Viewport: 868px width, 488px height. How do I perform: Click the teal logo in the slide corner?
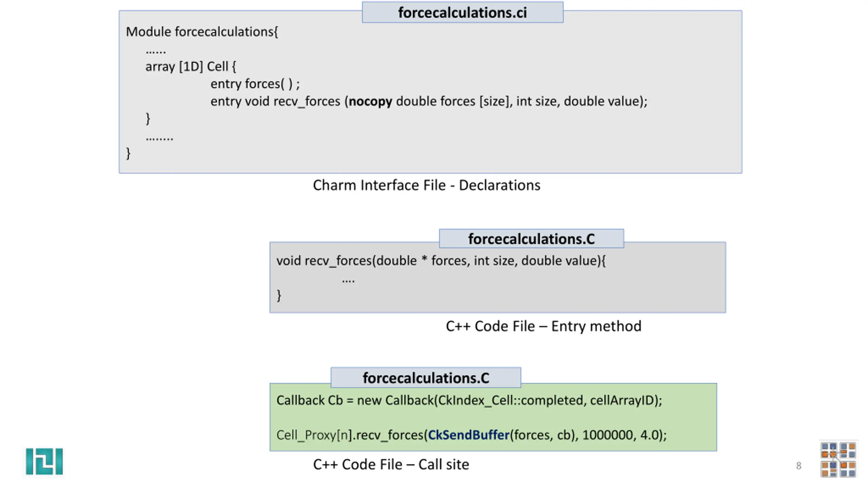tap(44, 461)
